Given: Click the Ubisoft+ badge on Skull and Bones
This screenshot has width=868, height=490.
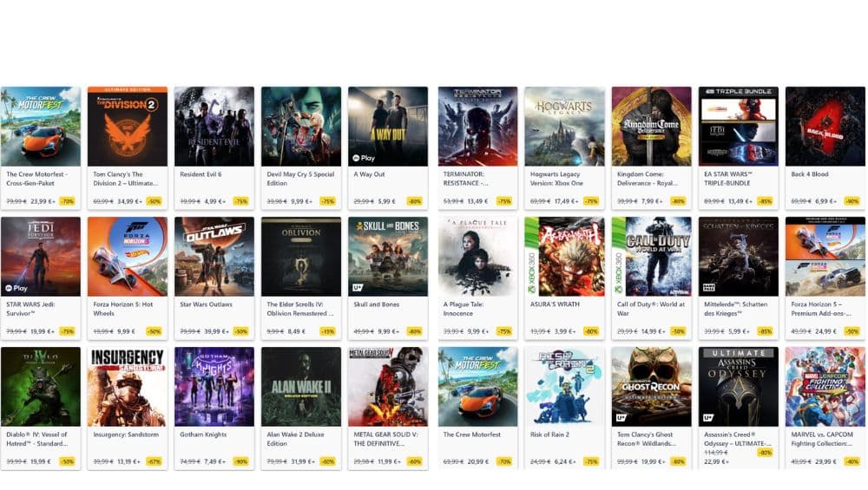Looking at the screenshot, I should point(358,288).
